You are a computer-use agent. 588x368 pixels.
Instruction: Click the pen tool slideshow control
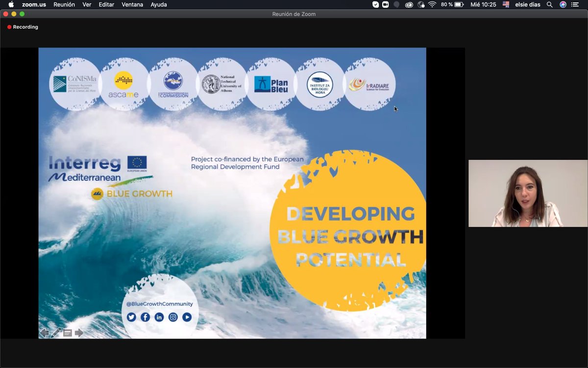[x=56, y=333]
